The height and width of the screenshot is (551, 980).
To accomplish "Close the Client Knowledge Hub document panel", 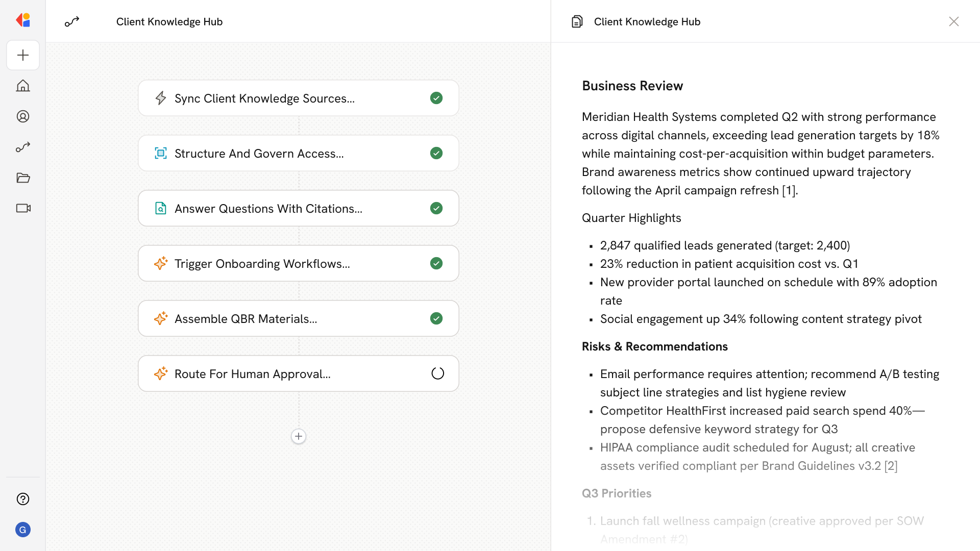I will [953, 21].
